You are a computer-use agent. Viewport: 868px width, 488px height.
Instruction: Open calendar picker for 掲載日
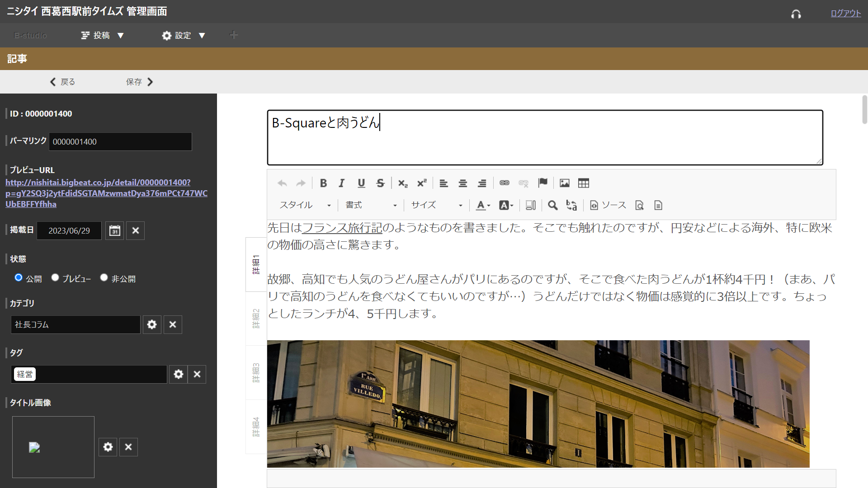click(x=115, y=231)
